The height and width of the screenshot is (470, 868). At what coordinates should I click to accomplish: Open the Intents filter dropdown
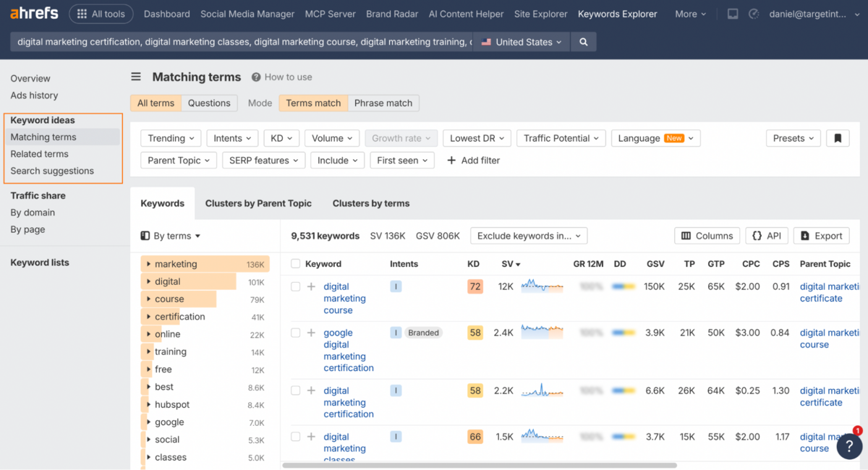click(232, 138)
